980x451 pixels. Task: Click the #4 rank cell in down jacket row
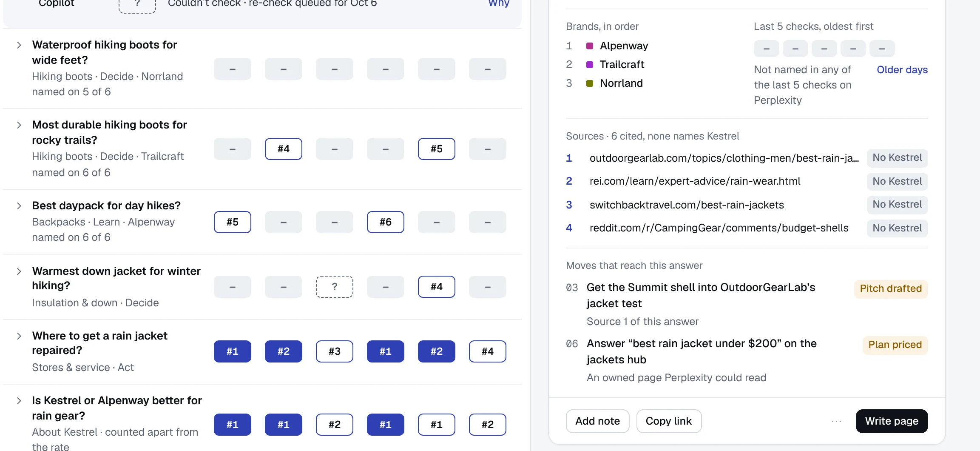437,287
